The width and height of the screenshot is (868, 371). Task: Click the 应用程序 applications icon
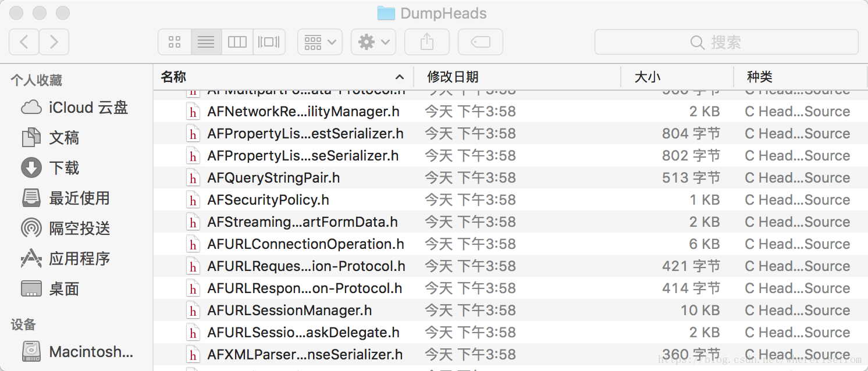(31, 259)
